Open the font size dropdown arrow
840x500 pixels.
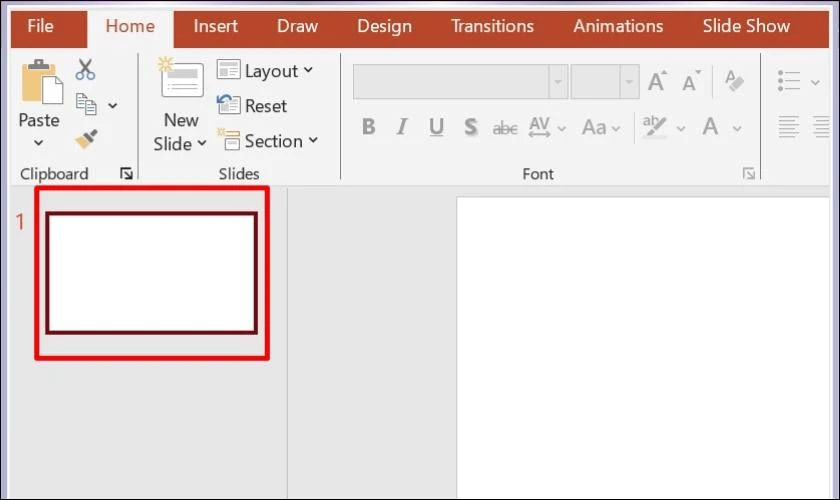[x=629, y=81]
